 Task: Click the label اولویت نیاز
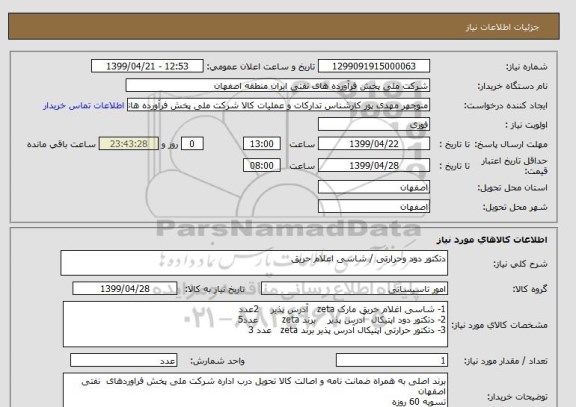[x=526, y=125]
